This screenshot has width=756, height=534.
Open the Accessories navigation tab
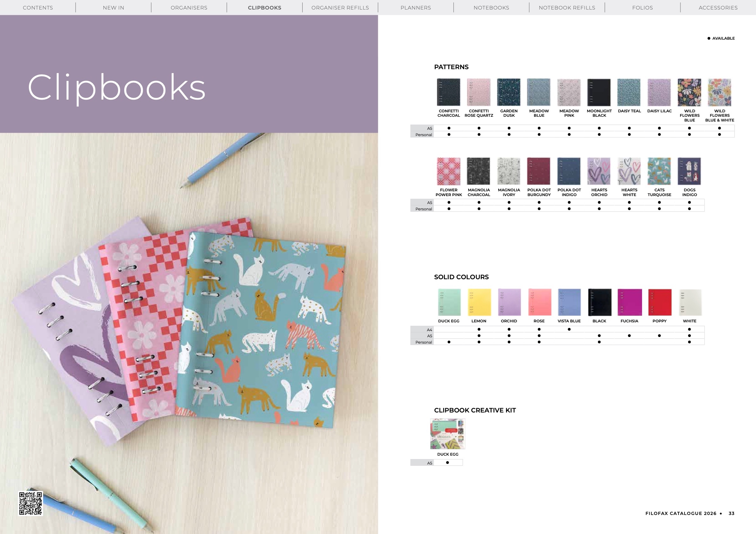coord(718,8)
